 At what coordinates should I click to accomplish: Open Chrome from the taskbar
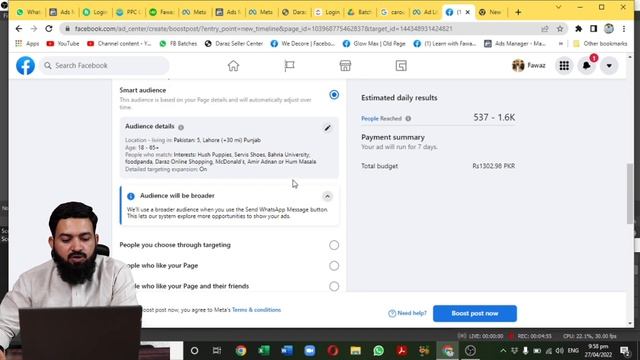(x=241, y=351)
